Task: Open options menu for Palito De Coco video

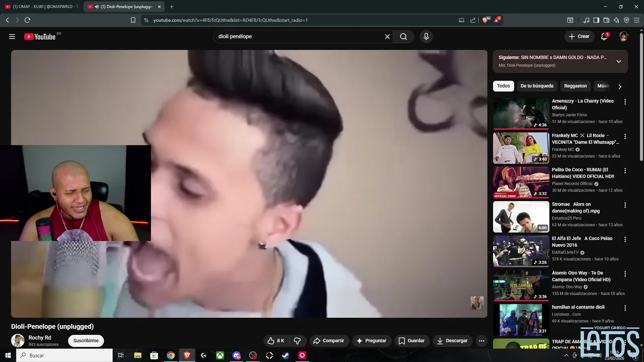Action: (x=625, y=170)
